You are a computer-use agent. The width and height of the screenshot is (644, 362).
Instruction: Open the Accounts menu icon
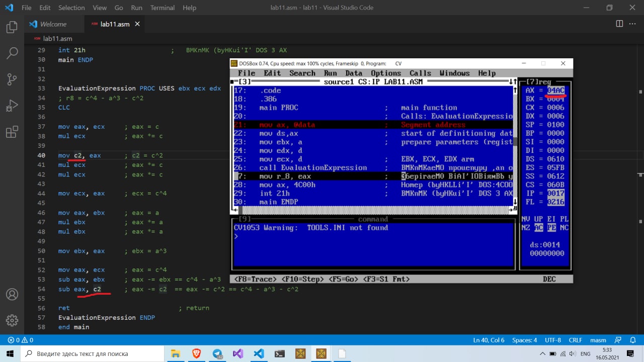tap(12, 294)
